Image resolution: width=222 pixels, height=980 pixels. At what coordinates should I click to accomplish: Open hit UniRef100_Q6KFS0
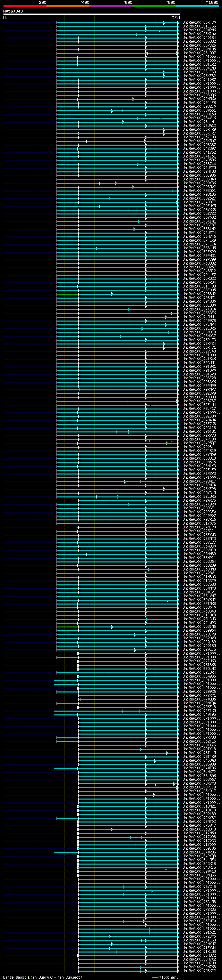pyautogui.click(x=199, y=23)
